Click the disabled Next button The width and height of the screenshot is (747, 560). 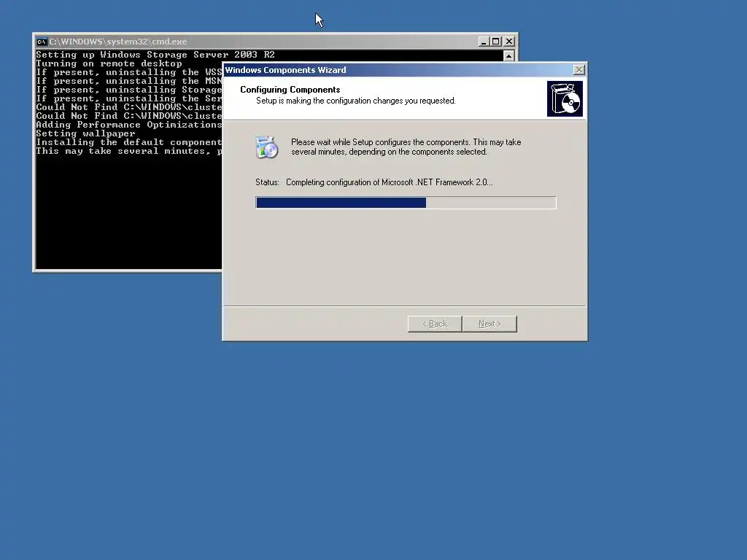(489, 324)
